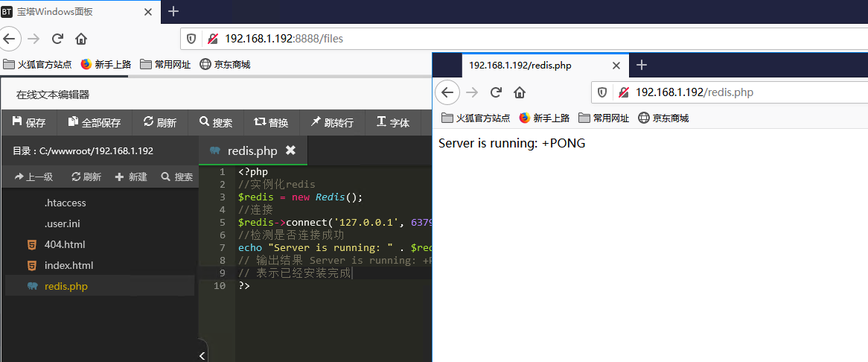Open 新手上路 bookmark in redis.php window
Screen dimensions: 868x362
click(x=544, y=118)
